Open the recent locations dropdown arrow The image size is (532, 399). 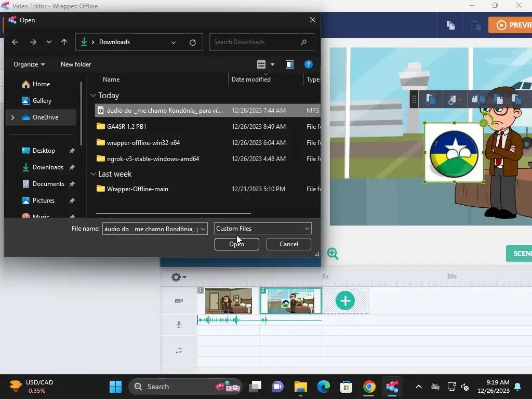[49, 42]
